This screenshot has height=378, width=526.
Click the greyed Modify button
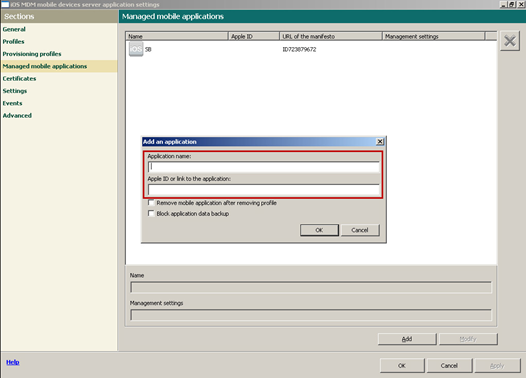click(x=468, y=339)
